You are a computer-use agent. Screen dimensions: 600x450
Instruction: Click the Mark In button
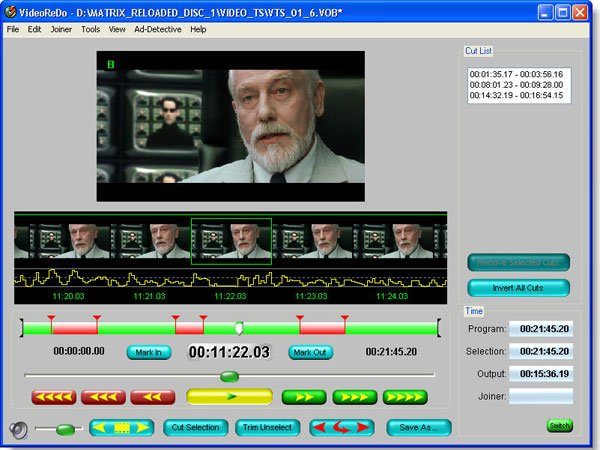tap(149, 352)
